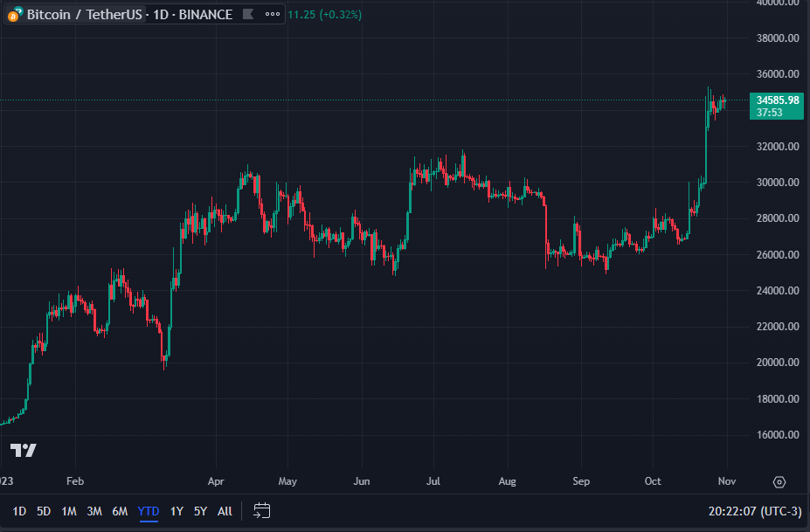Open the three-dots more menu in legend
This screenshot has height=532, width=810.
(273, 15)
